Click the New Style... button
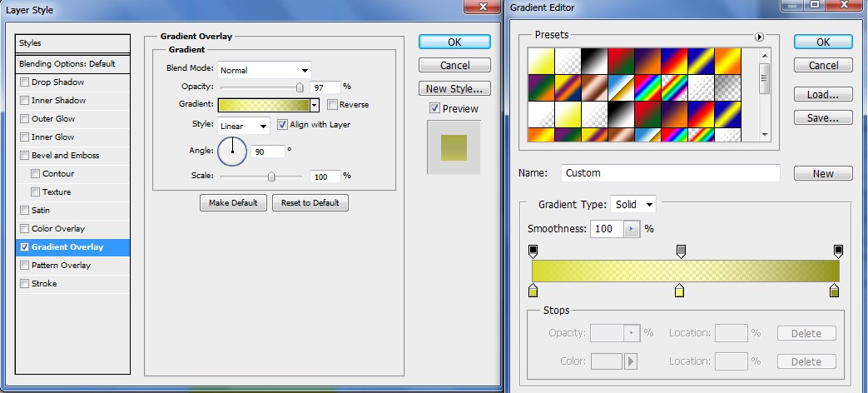868x393 pixels. pos(454,88)
